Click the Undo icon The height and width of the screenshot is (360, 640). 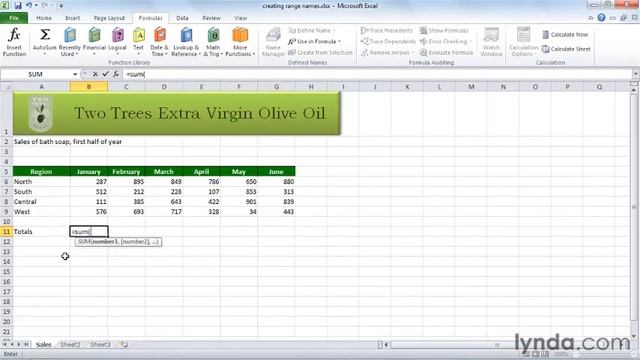pyautogui.click(x=29, y=6)
